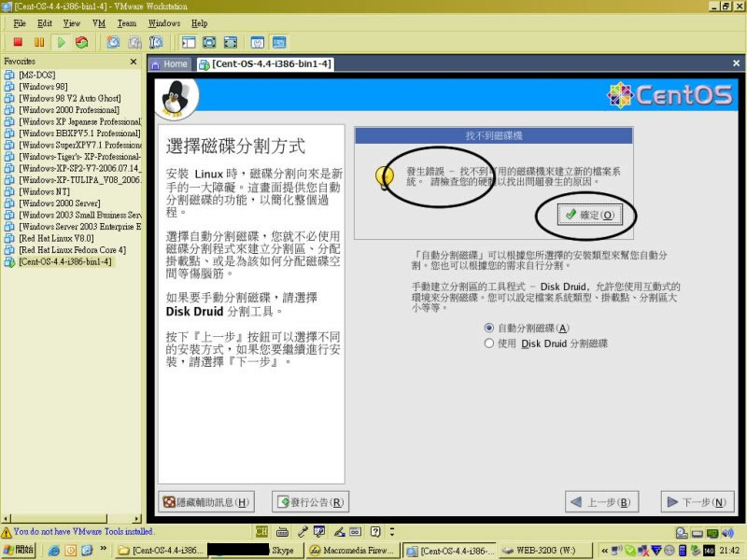Click the 下一步(N) next button
This screenshot has width=747, height=560.
point(698,502)
